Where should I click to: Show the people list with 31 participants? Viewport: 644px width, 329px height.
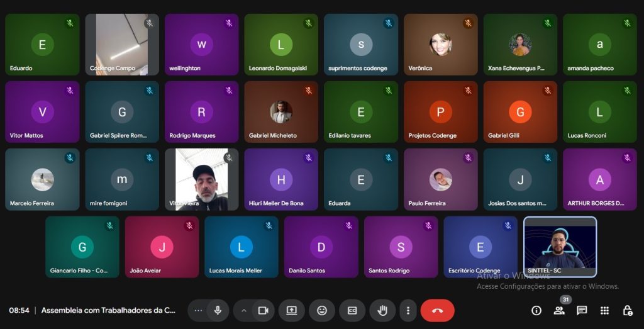(x=559, y=310)
